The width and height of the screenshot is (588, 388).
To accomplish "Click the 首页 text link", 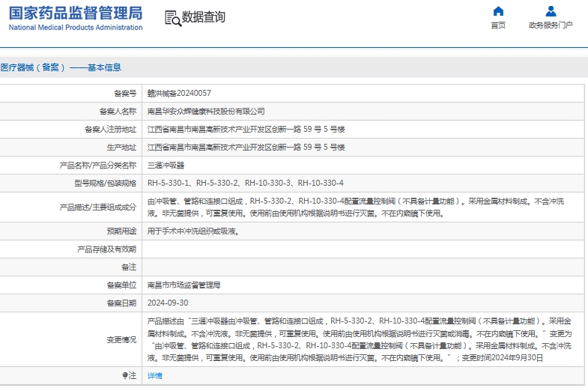I will tap(498, 25).
